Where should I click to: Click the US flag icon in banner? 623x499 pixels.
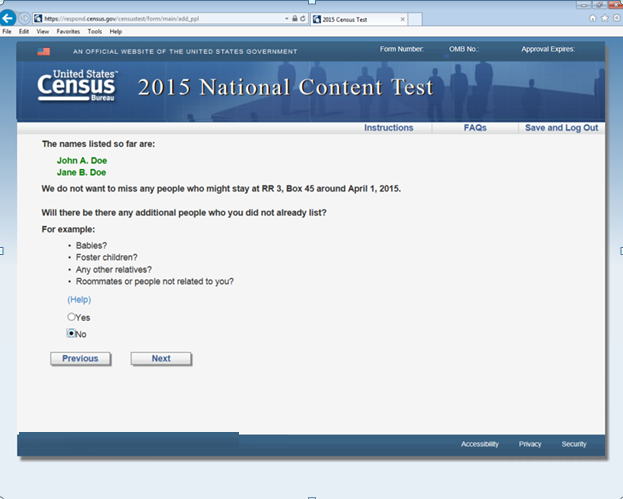click(43, 52)
